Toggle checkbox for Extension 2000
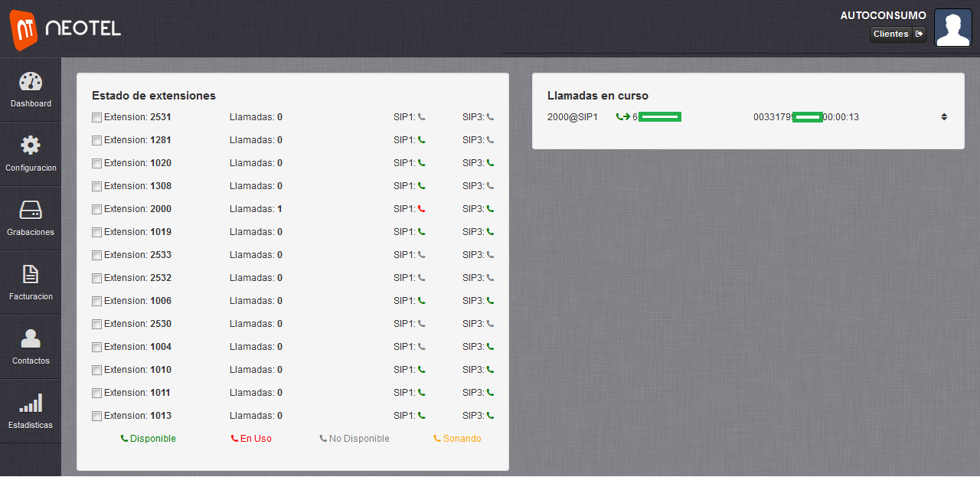The image size is (980, 477). click(x=96, y=209)
